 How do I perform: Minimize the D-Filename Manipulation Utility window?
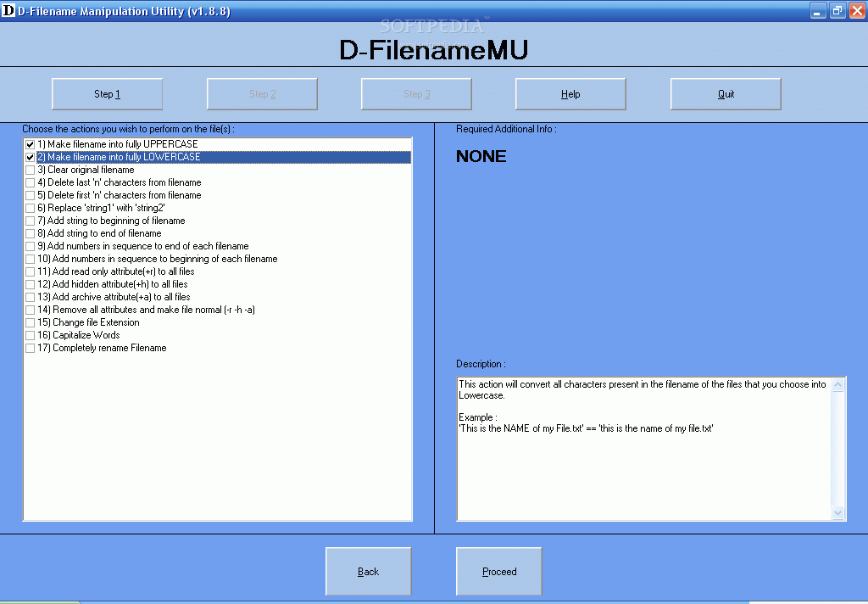(x=818, y=11)
